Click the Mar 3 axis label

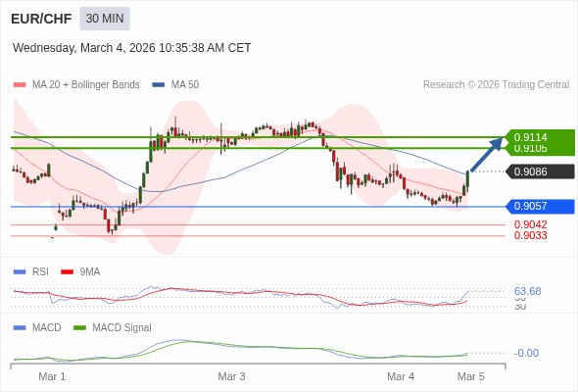[231, 376]
